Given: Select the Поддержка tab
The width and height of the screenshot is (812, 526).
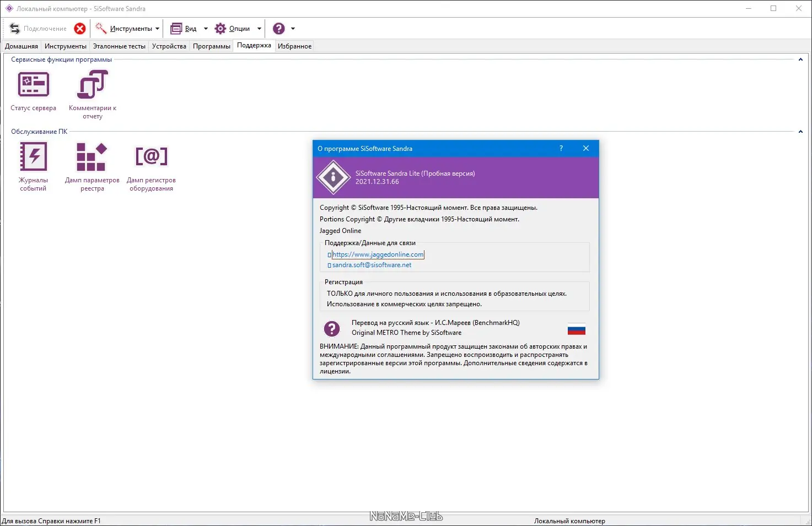Looking at the screenshot, I should pos(254,46).
